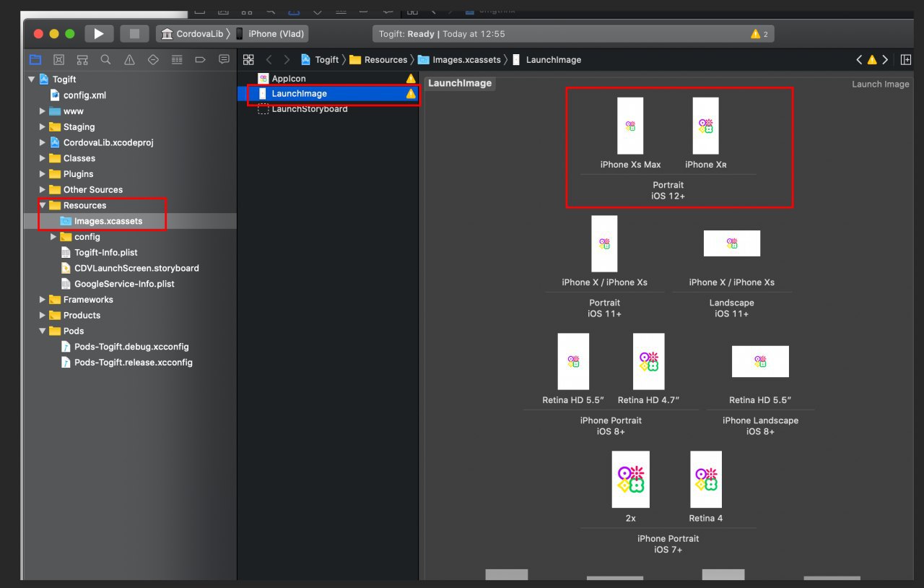This screenshot has width=924, height=588.
Task: Expand the www folder
Action: tap(43, 111)
